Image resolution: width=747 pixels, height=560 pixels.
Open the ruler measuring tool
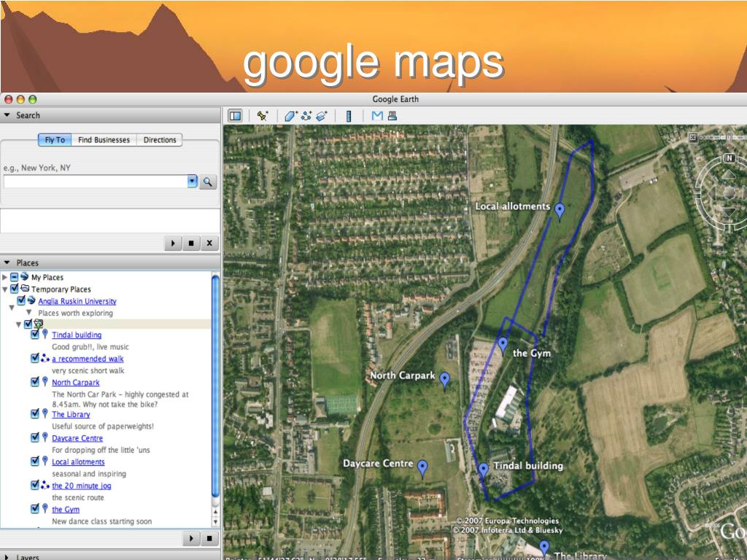click(x=349, y=116)
